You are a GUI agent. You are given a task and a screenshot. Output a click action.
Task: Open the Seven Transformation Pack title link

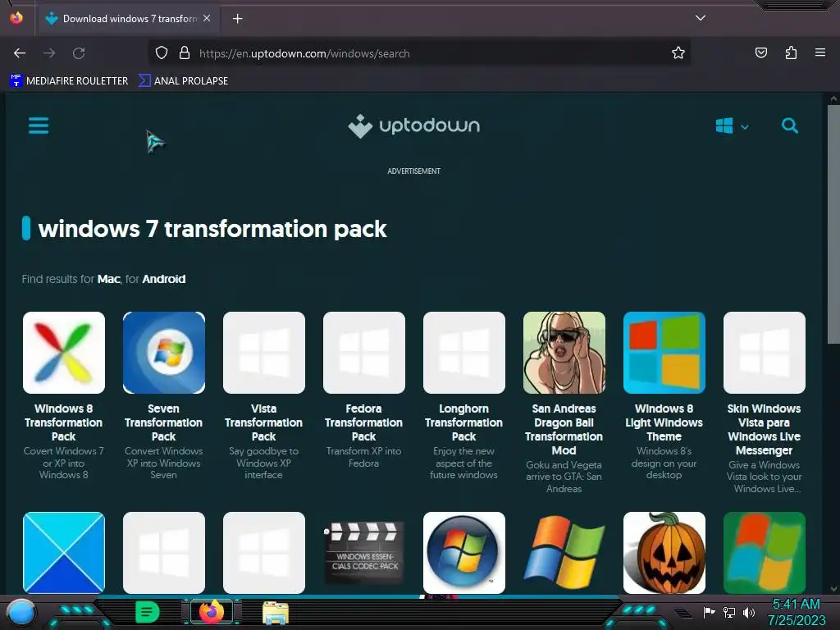pyautogui.click(x=164, y=422)
